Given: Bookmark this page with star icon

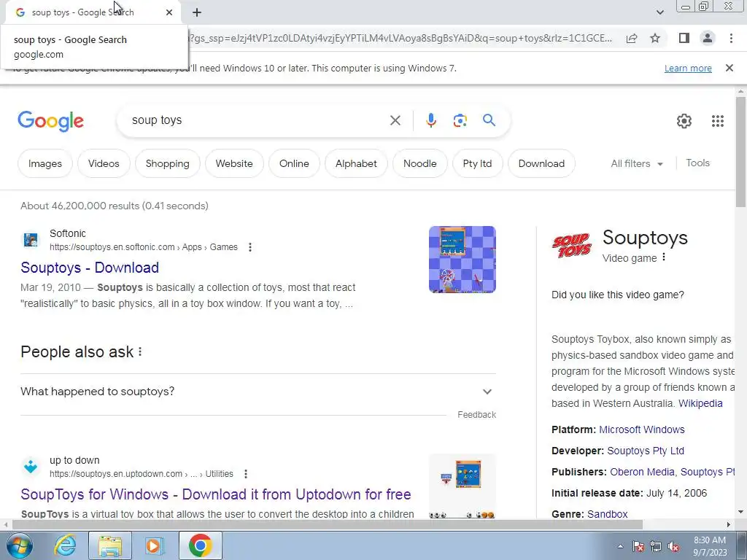Looking at the screenshot, I should [x=656, y=38].
